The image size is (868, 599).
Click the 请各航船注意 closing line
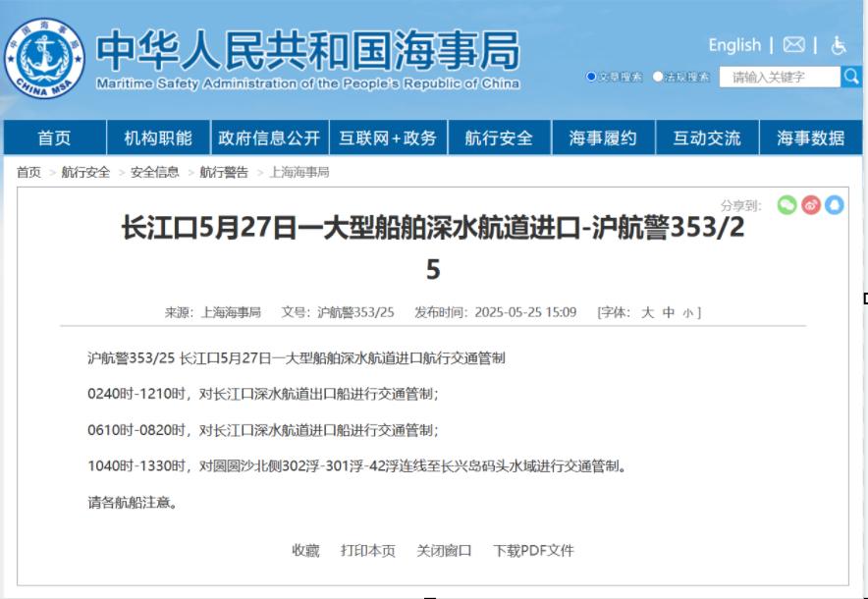point(133,503)
